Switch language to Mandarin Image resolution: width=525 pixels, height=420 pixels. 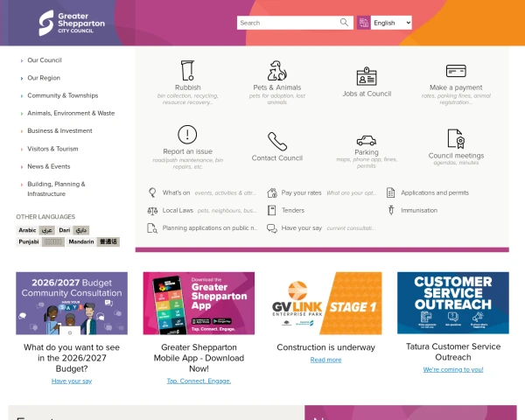pos(93,241)
